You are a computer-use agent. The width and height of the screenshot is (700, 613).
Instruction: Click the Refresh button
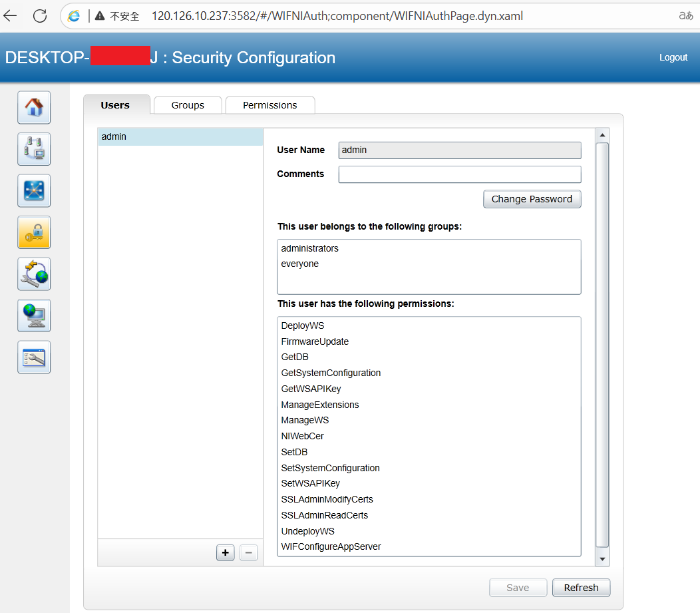(x=582, y=588)
